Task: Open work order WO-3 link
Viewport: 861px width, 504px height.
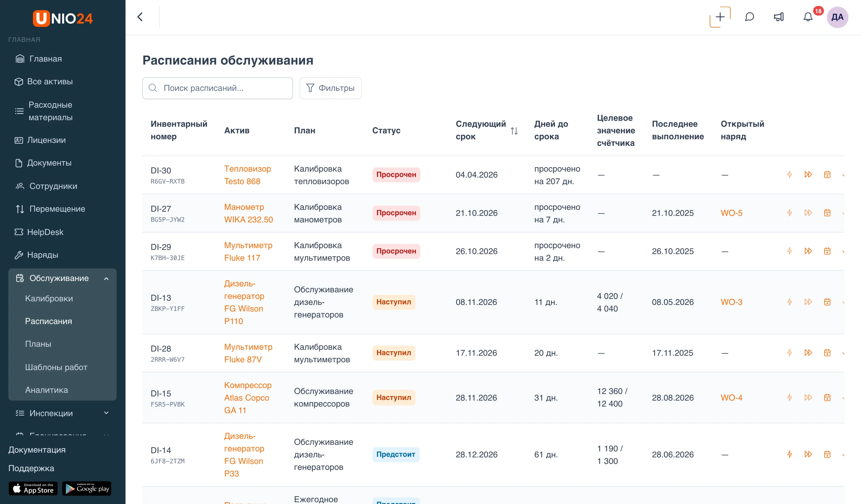Action: [731, 302]
